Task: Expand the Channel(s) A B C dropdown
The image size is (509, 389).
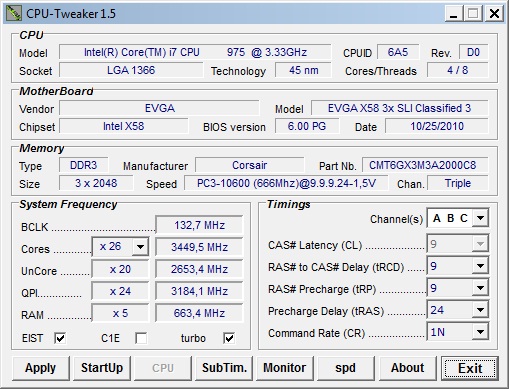Action: (x=458, y=218)
